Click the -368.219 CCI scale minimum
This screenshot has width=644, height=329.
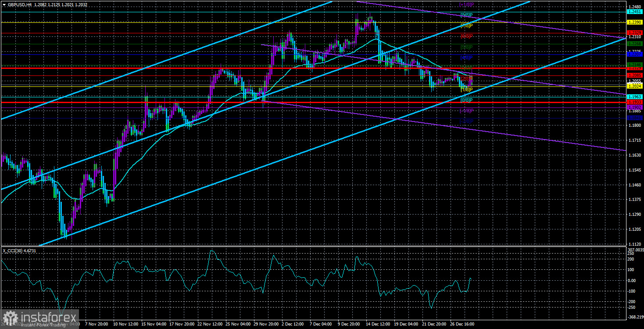(635, 317)
